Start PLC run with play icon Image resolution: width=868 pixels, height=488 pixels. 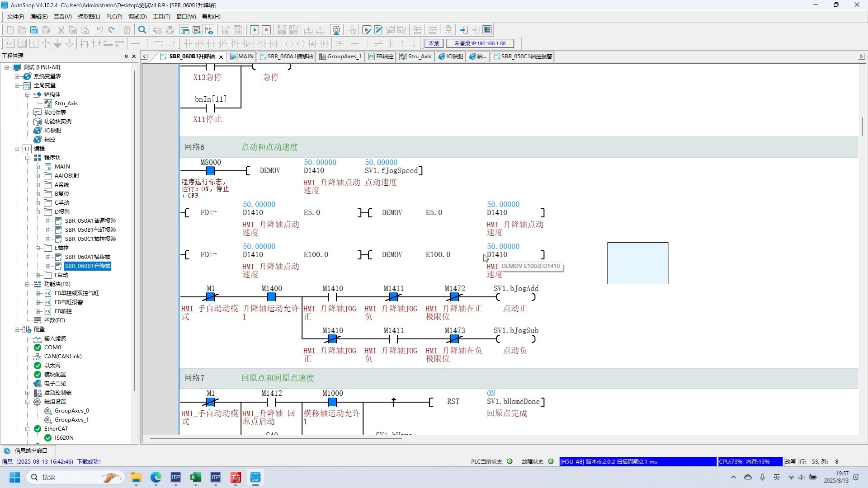[255, 30]
